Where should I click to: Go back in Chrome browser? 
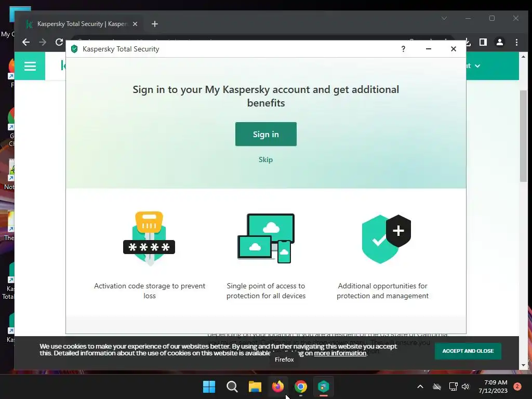click(26, 42)
